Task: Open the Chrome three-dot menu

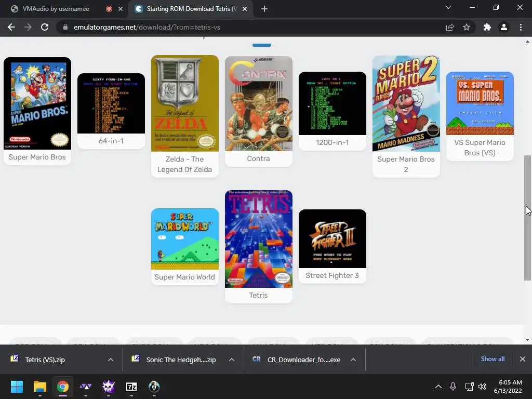Action: click(521, 27)
